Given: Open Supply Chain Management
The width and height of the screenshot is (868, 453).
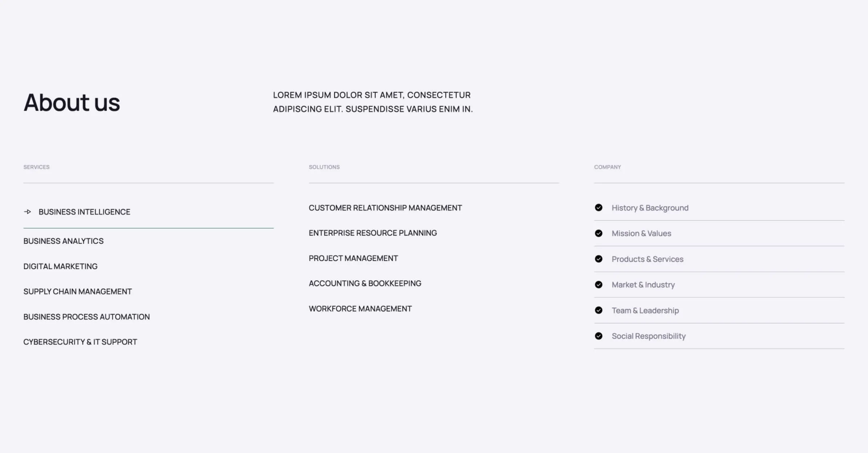Looking at the screenshot, I should (x=77, y=291).
